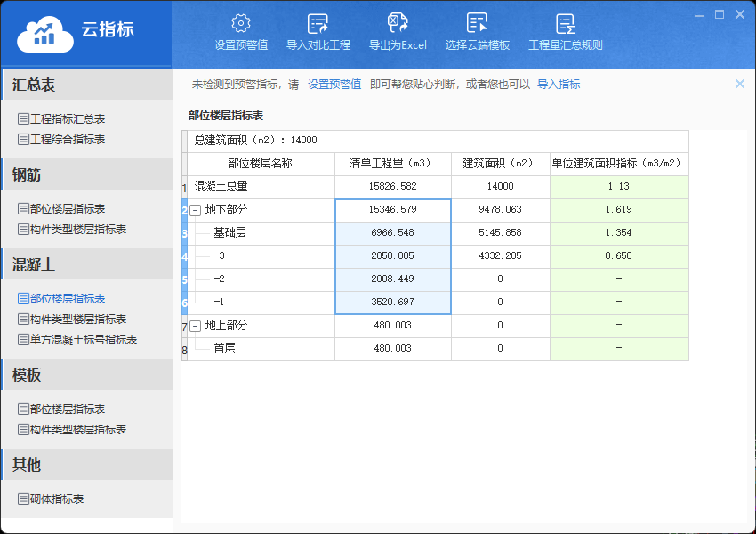
Task: Click the 清单工程量（m3） column header
Action: point(393,164)
